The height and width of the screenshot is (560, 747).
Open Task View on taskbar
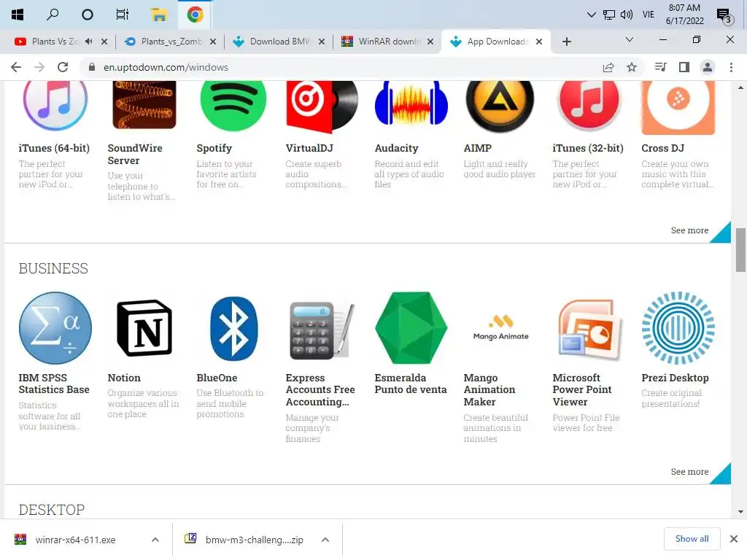tap(123, 15)
